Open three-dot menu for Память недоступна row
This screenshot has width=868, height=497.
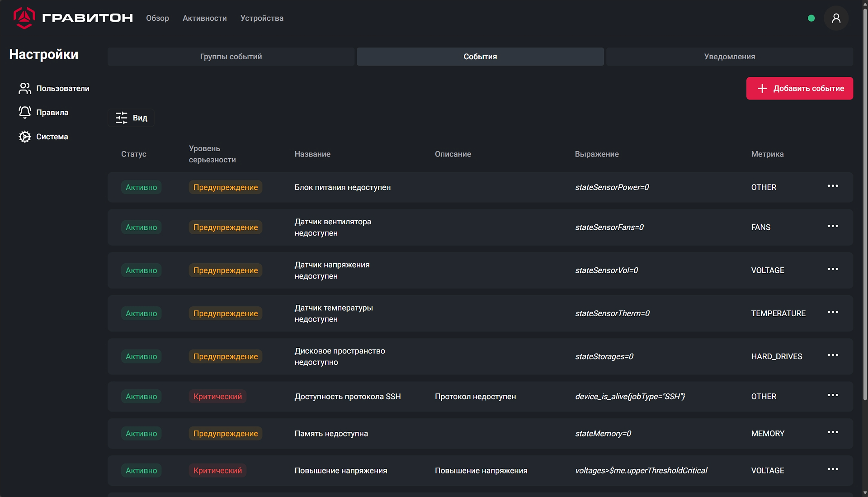(x=832, y=432)
